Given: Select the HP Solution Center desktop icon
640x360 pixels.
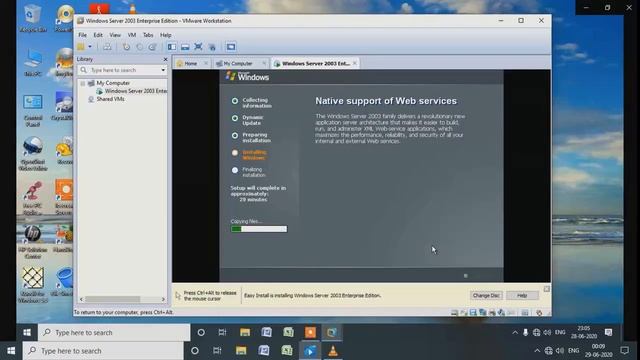Looking at the screenshot, I should click(33, 242).
